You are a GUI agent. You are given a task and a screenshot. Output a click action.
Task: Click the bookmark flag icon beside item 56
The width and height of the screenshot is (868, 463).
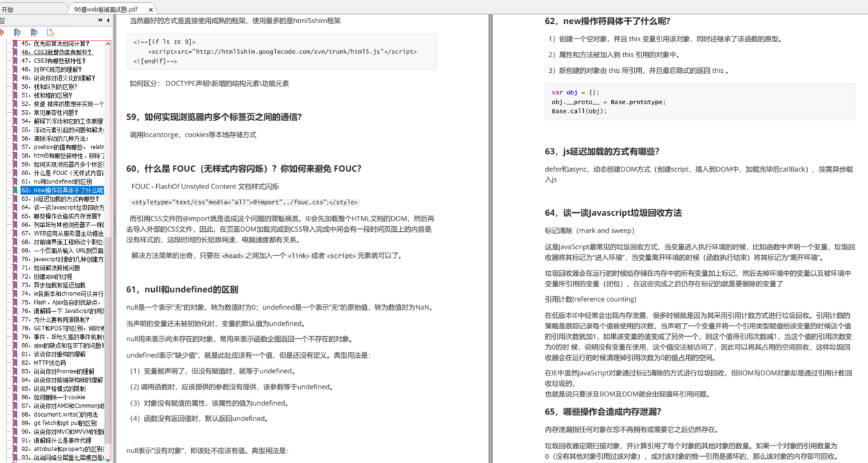(x=15, y=139)
